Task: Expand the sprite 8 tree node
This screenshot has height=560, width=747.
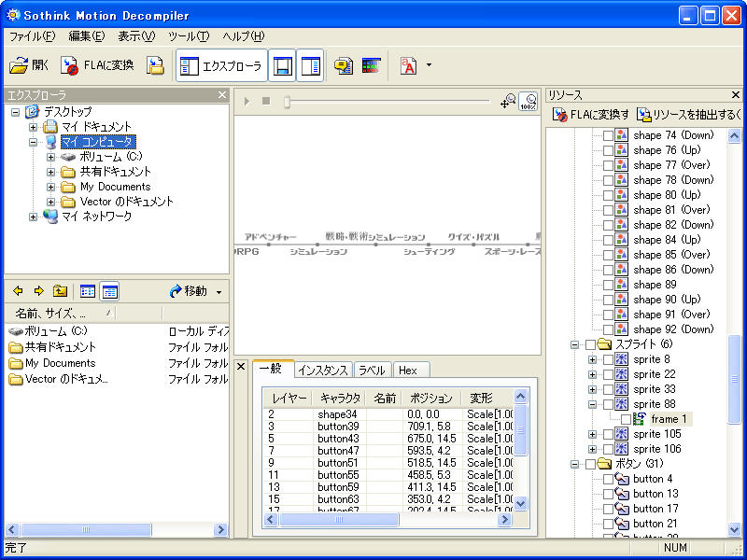Action: point(592,359)
